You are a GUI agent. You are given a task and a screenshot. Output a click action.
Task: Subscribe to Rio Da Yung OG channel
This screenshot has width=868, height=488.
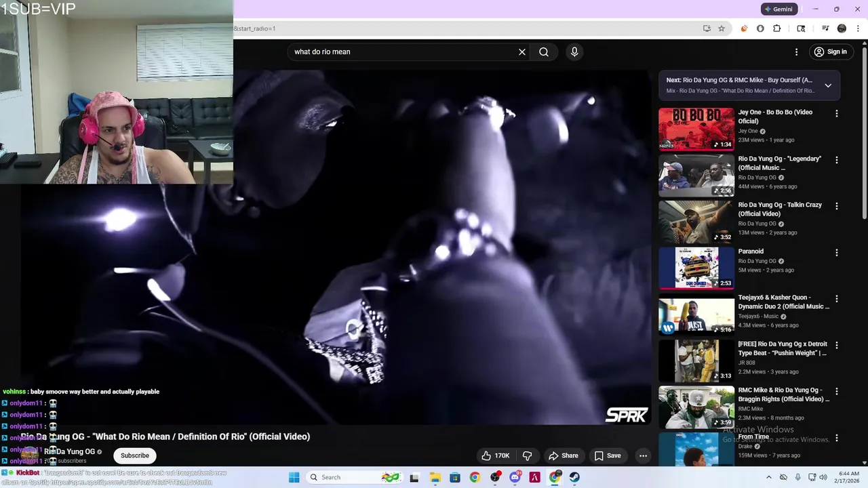pos(135,455)
